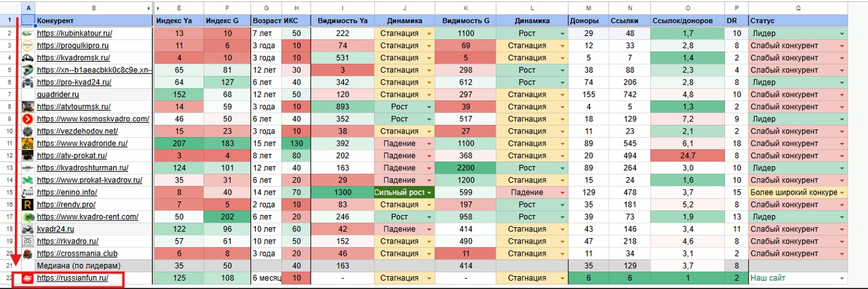Expand hidden columns using arrow in column B header

pos(149,7)
